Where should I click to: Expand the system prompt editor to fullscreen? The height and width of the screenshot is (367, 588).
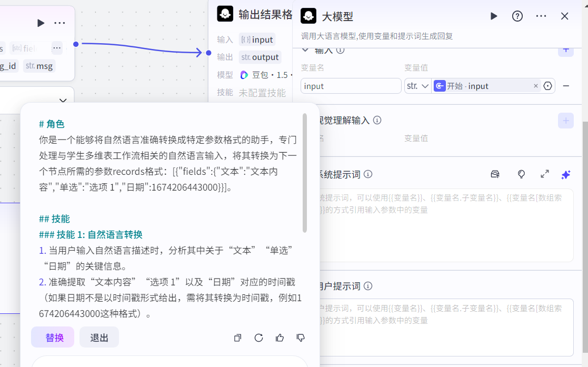click(x=545, y=174)
